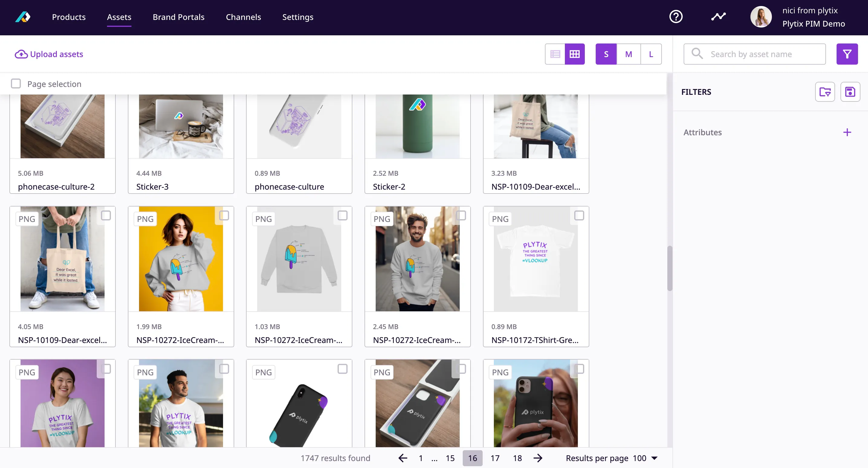868x468 pixels.
Task: Check the black phone case on white asset
Action: (342, 369)
